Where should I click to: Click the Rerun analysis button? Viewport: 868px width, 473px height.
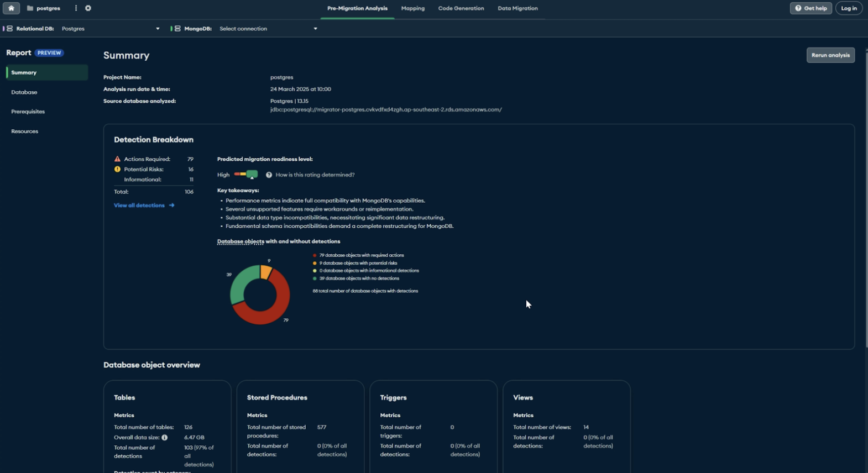click(830, 55)
